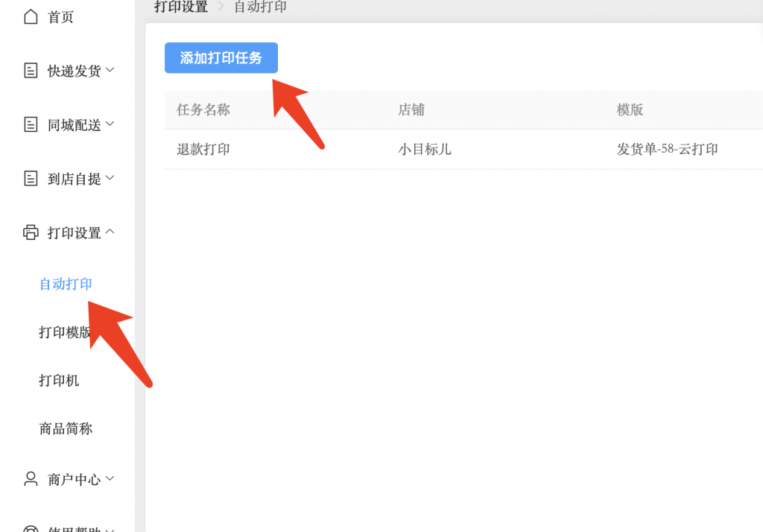Click the home icon beside 首页
This screenshot has height=532, width=763.
(31, 16)
